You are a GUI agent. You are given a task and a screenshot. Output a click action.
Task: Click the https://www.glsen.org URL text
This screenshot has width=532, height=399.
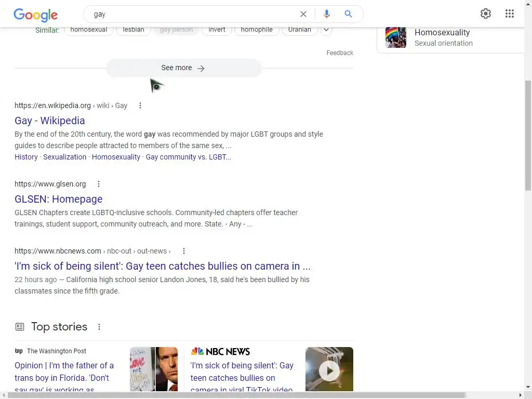coord(50,184)
